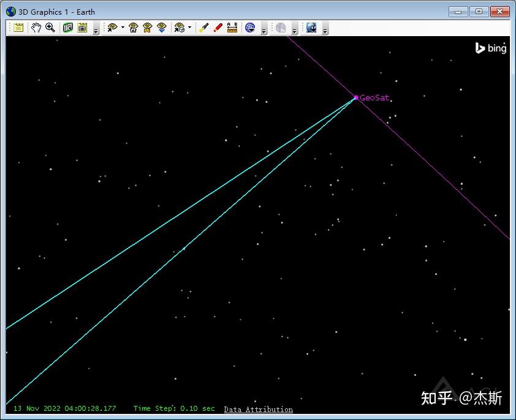Close the 3D Graphics window

[499, 12]
